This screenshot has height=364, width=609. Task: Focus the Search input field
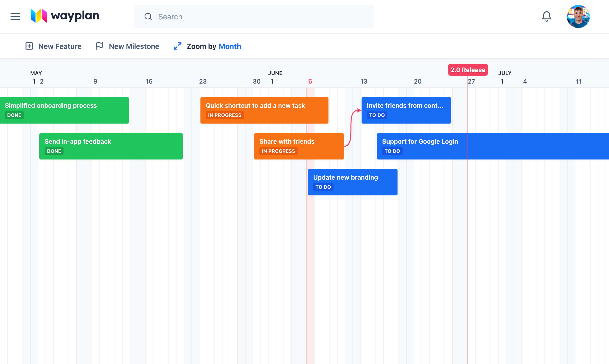254,17
